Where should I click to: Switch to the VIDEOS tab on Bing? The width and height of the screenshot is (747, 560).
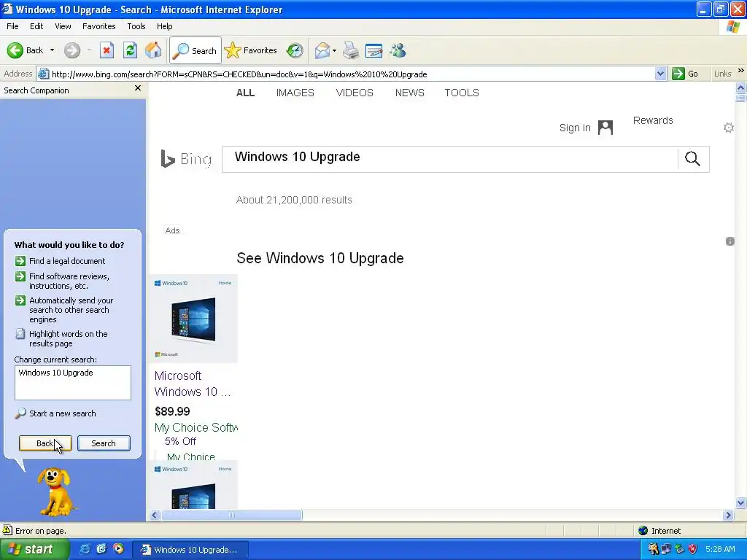click(x=355, y=93)
